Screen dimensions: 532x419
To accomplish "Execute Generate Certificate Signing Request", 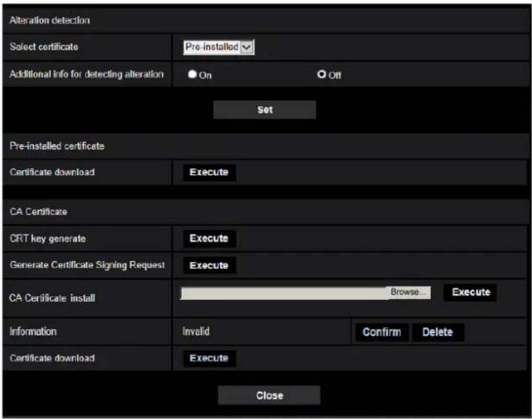I will click(x=209, y=265).
